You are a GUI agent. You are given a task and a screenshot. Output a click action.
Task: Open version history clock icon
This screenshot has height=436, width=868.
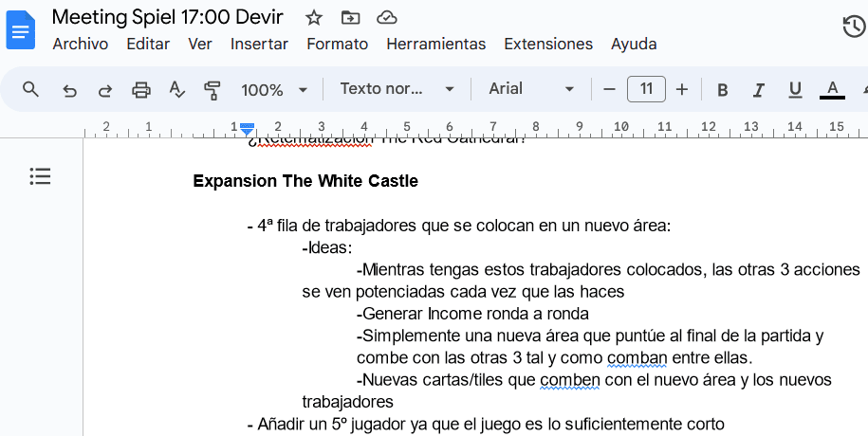click(854, 27)
